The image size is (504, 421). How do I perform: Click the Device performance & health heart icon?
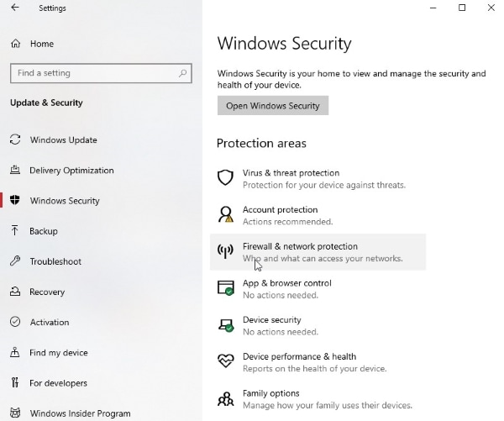point(225,362)
